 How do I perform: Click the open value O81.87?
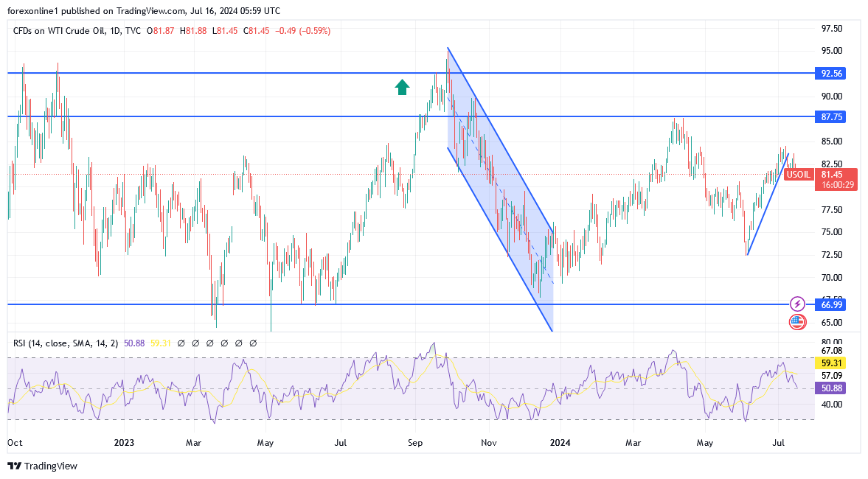pos(160,31)
